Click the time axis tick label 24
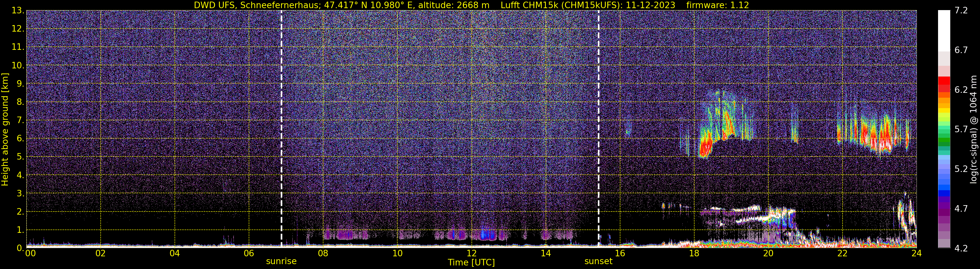Viewport: 980px width, 269px height. pos(917,253)
